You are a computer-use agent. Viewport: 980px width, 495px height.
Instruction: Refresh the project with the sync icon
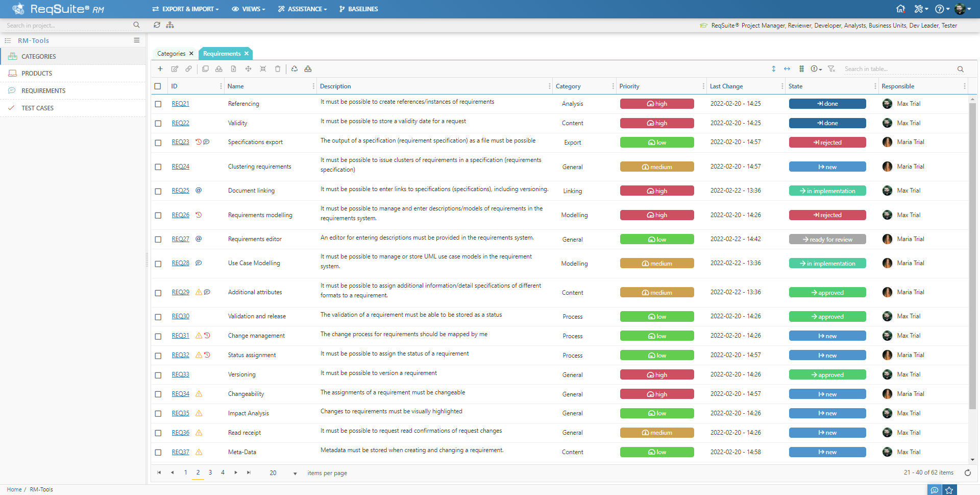pos(157,25)
